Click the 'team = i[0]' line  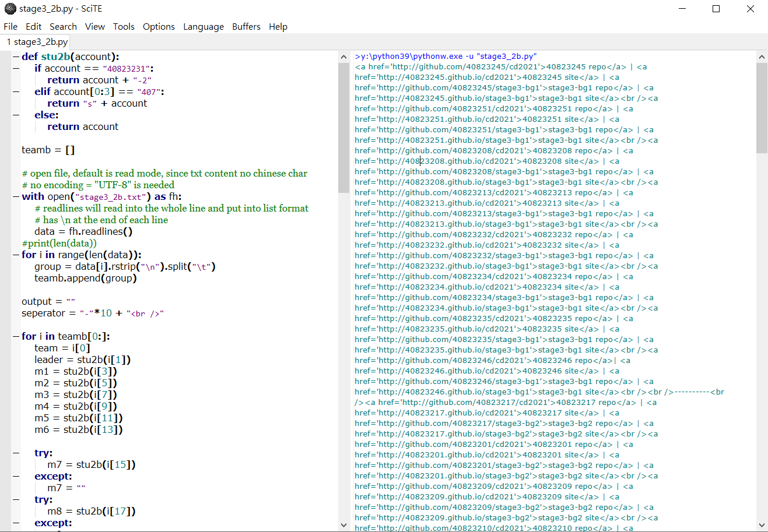pos(62,348)
